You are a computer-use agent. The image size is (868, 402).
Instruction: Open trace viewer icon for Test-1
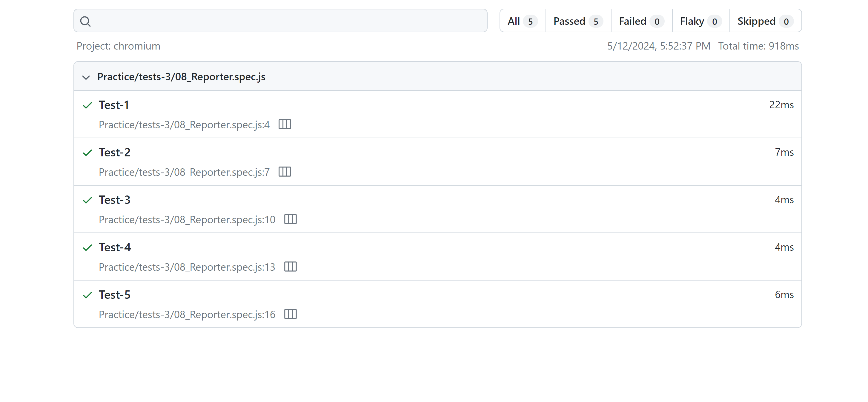tap(284, 124)
